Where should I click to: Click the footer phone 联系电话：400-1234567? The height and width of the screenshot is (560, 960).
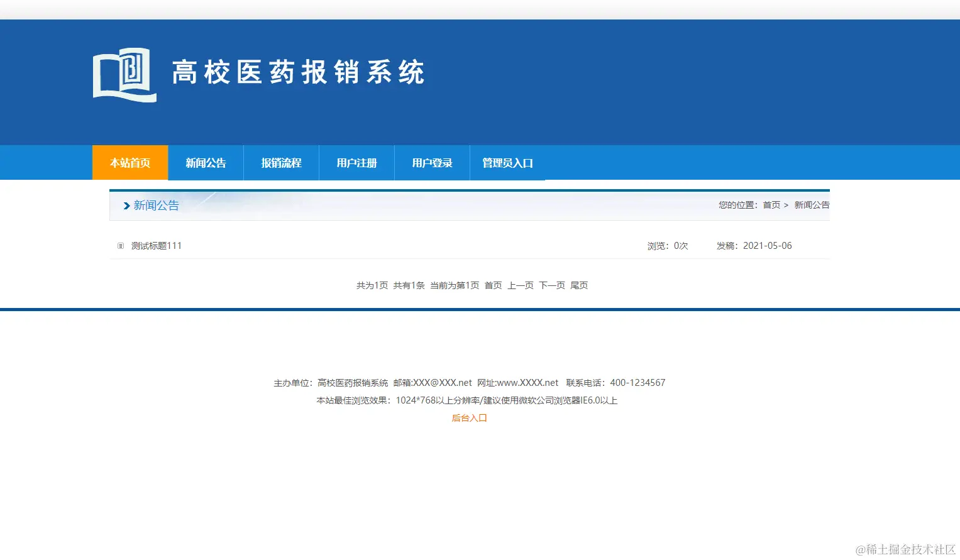(x=615, y=383)
